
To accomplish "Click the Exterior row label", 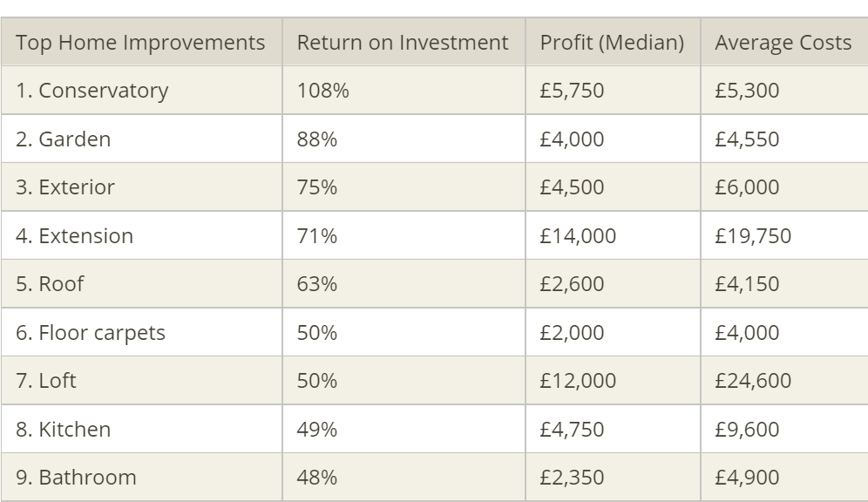I will click(x=64, y=187).
